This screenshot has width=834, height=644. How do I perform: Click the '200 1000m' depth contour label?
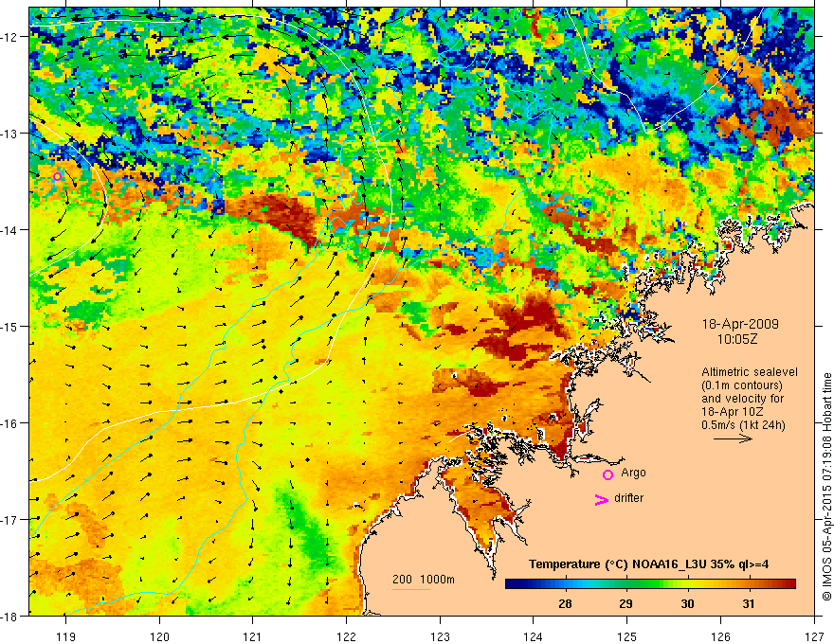(x=424, y=580)
